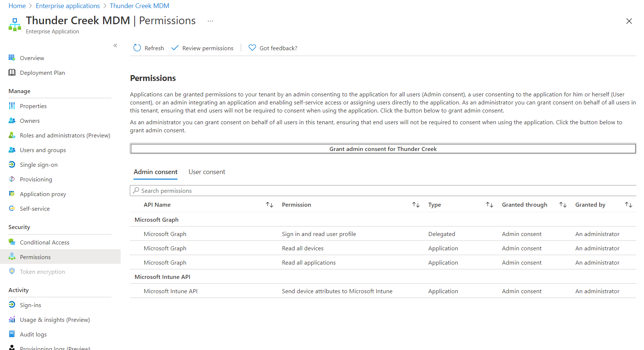Select the Admin consent tab
Viewport: 644px width, 350px height.
[155, 172]
